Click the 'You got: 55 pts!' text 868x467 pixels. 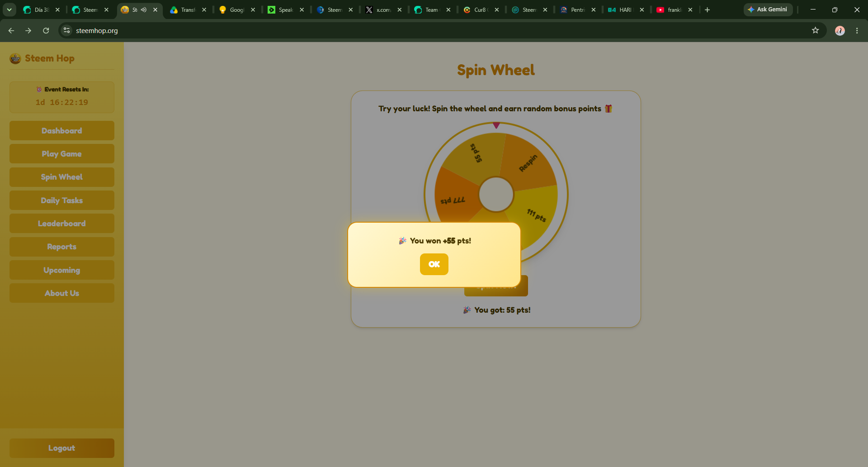click(x=497, y=310)
